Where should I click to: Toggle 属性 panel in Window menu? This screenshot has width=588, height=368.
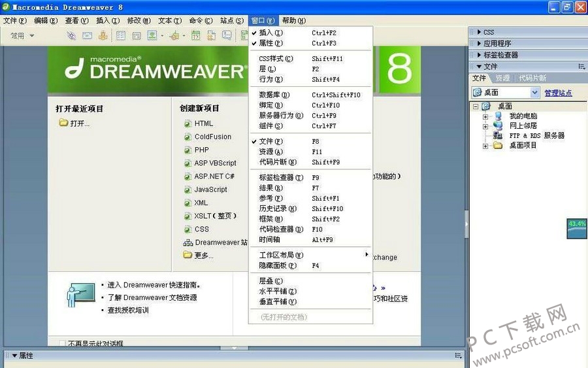click(310, 43)
